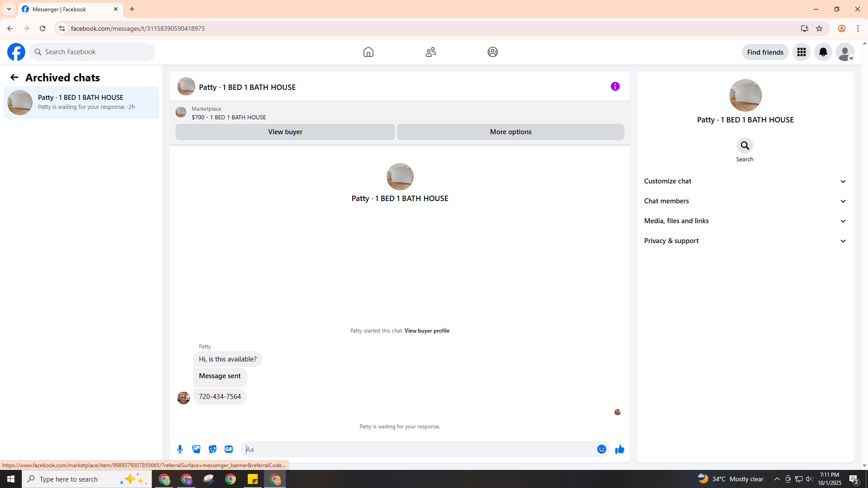Viewport: 868px width, 488px height.
Task: Open the Home feed icon
Action: click(x=368, y=52)
